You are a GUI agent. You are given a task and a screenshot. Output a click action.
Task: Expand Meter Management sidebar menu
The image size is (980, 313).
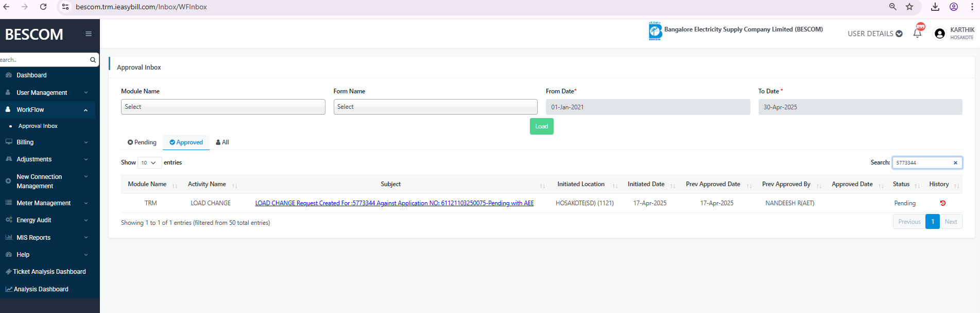(x=47, y=203)
